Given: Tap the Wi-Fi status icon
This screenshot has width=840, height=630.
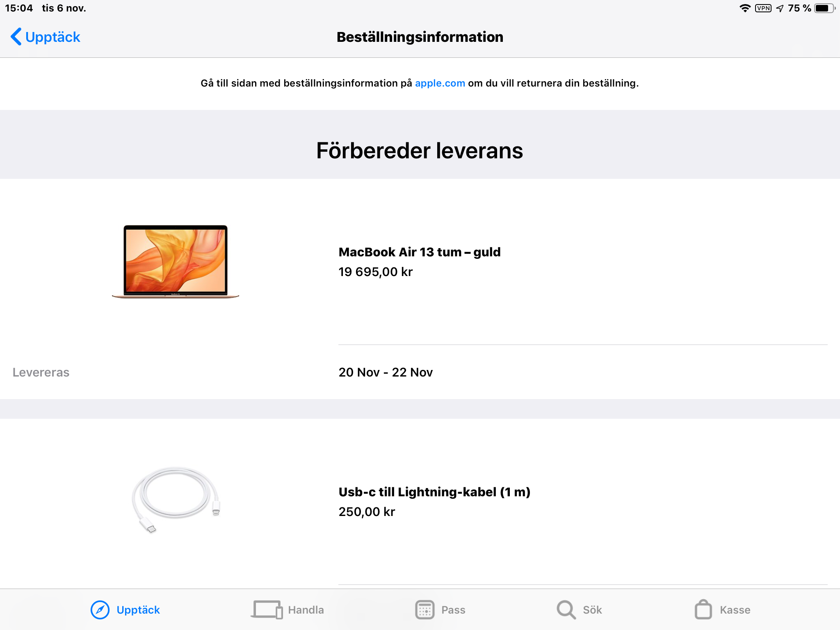Looking at the screenshot, I should click(745, 8).
